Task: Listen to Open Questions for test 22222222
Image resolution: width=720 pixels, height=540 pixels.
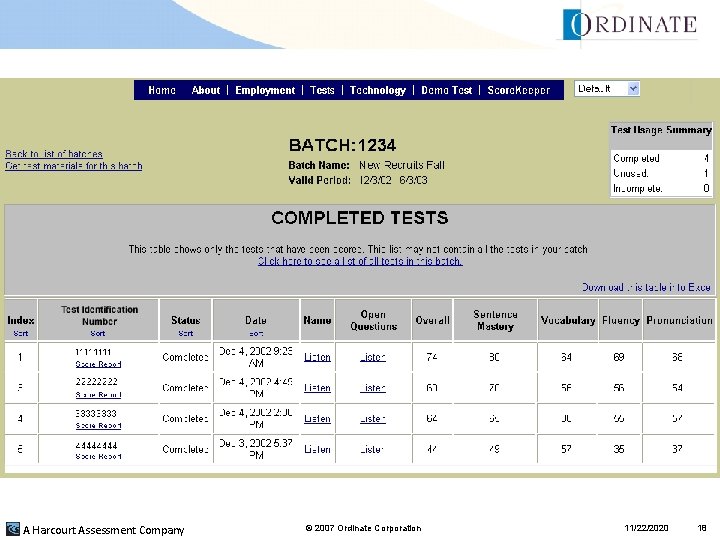Action: coord(373,388)
